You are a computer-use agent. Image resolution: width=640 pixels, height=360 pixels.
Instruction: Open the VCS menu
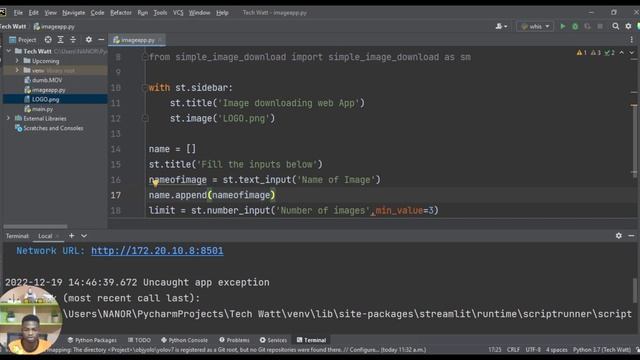[x=178, y=13]
